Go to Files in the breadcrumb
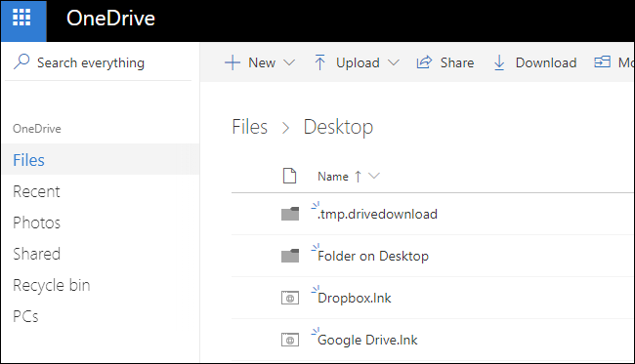 click(249, 127)
